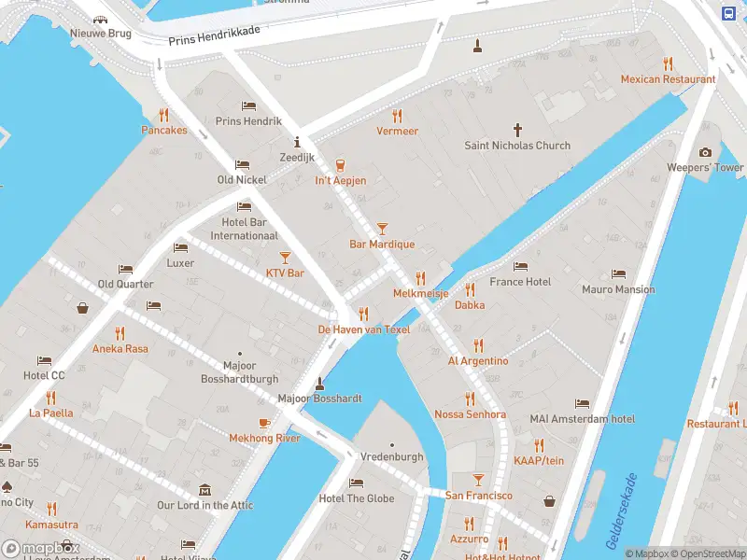Click the Mexican Restaurant label

click(668, 79)
